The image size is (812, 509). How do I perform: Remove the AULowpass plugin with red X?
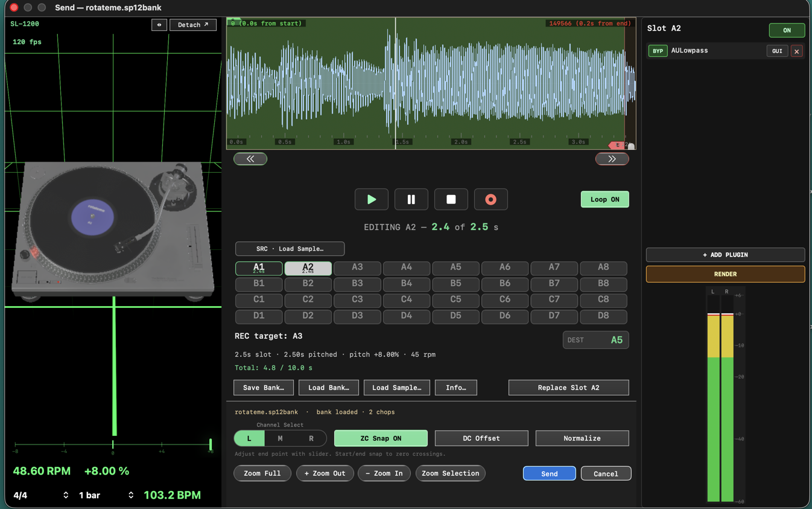pyautogui.click(x=796, y=51)
